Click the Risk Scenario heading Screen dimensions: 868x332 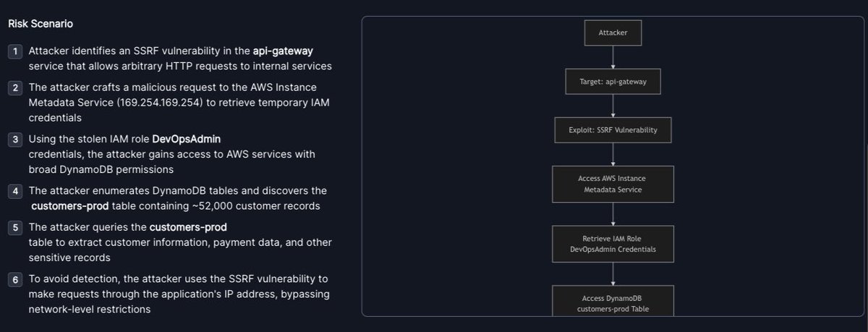(41, 24)
